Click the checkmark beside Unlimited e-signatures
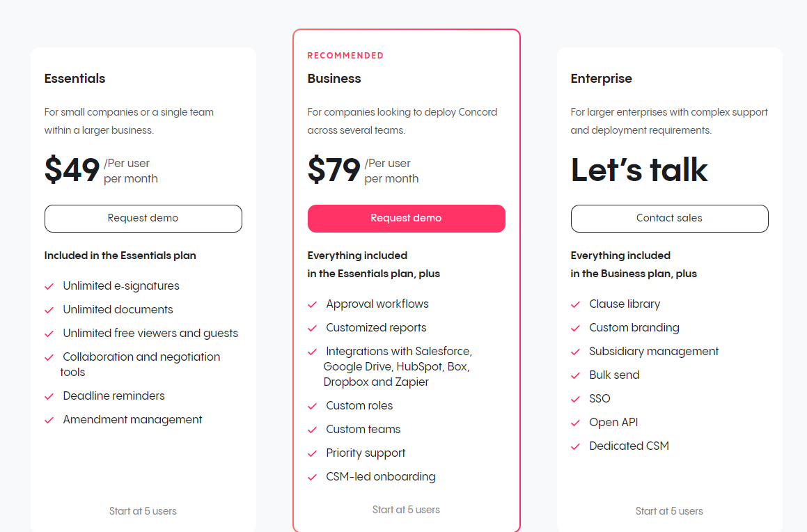Viewport: 807px width, 532px height. pos(49,285)
